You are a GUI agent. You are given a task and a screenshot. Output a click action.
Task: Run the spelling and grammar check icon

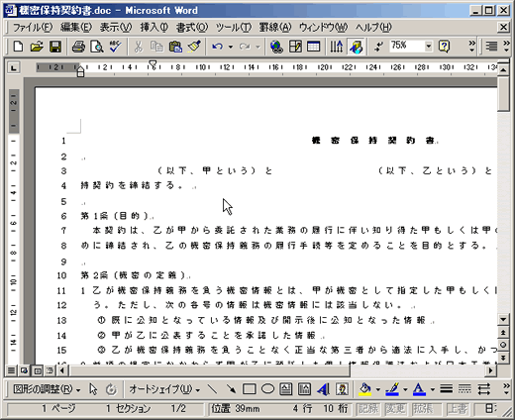point(116,47)
